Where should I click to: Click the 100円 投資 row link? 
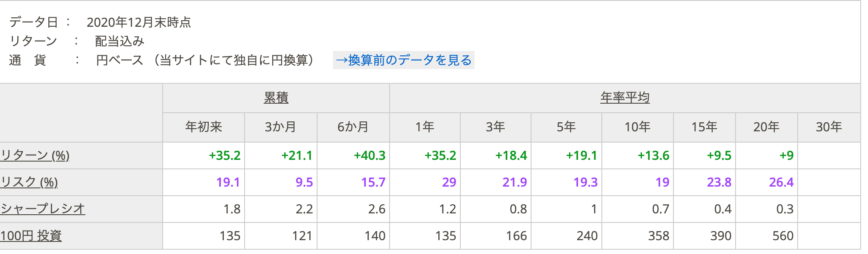pyautogui.click(x=31, y=236)
